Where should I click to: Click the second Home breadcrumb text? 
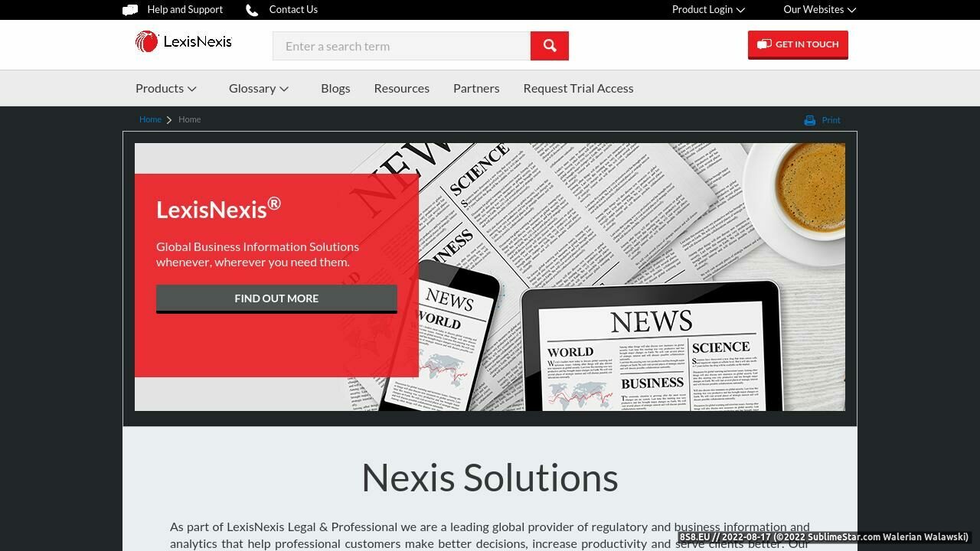click(189, 119)
